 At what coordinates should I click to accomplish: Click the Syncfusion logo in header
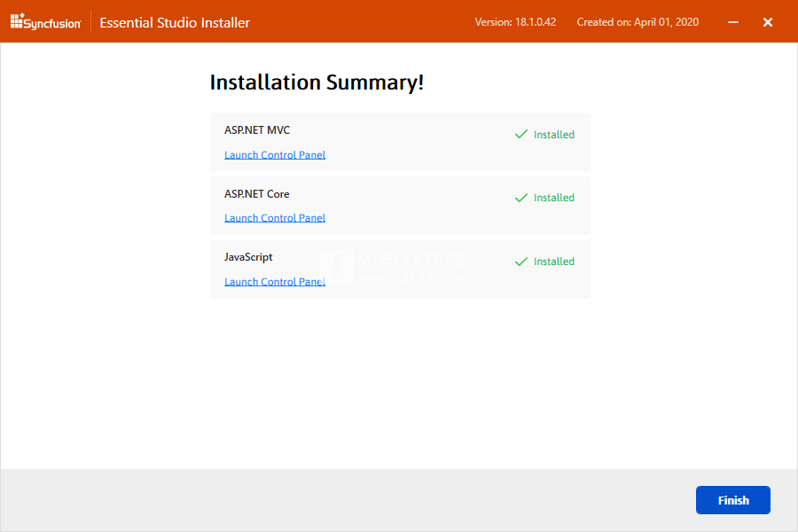(45, 22)
